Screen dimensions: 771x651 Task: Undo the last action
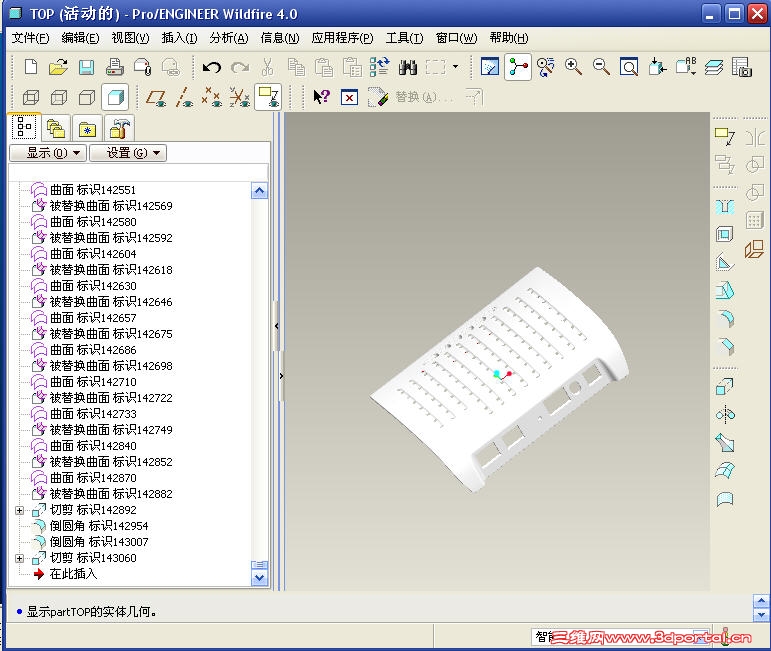212,67
